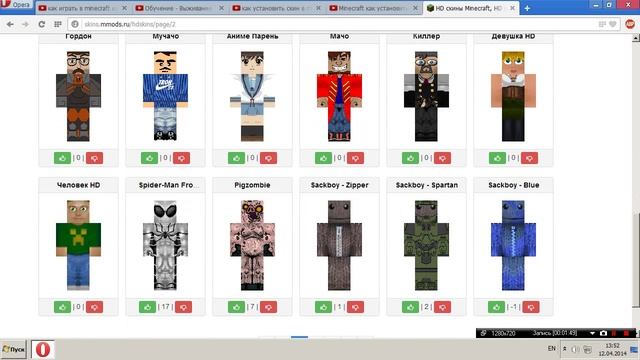Expand the recorder options dropdown arrow

tap(592, 333)
